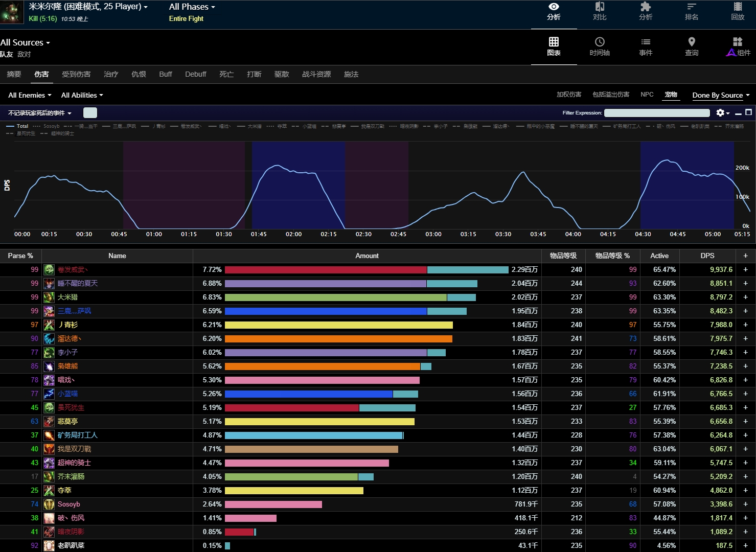
Task: Click class icon beside 李小子
Action: [x=49, y=352]
